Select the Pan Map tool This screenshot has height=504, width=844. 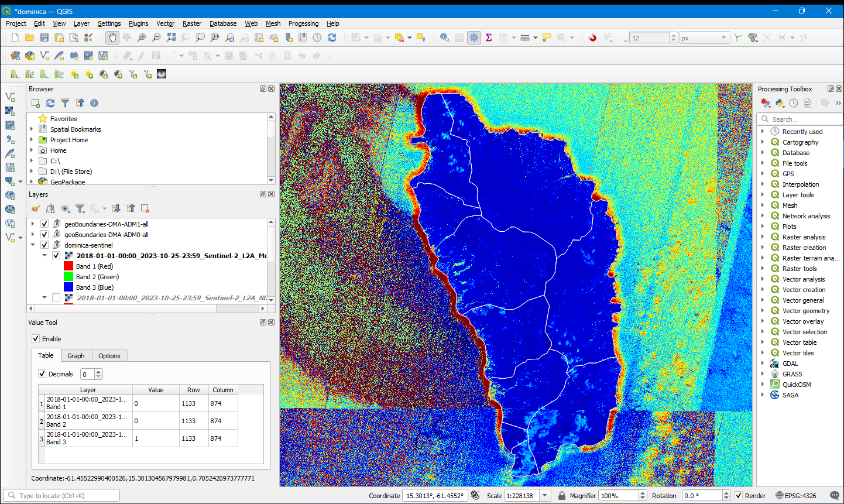point(112,37)
